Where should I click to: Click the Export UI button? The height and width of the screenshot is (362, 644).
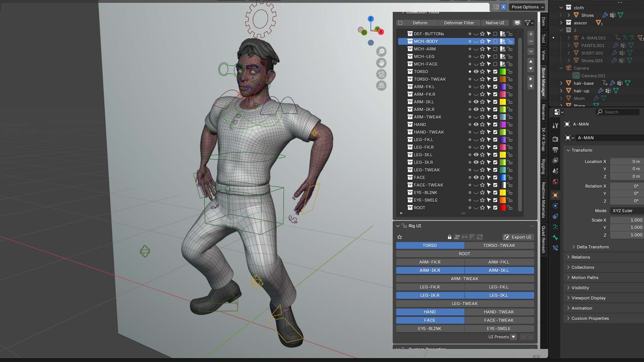[518, 237]
